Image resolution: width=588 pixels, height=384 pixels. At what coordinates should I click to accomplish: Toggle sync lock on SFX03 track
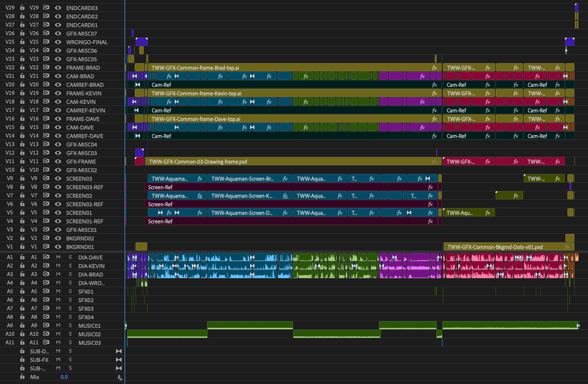point(46,309)
